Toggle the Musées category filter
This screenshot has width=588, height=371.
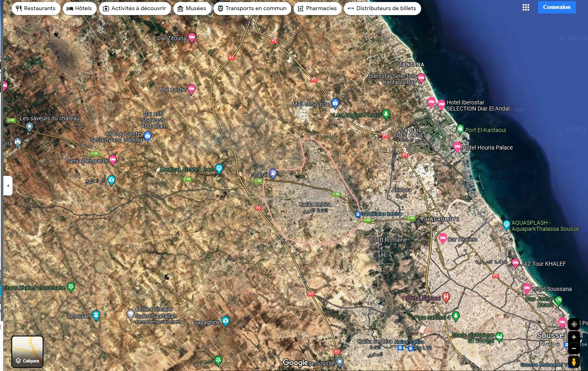tap(192, 8)
